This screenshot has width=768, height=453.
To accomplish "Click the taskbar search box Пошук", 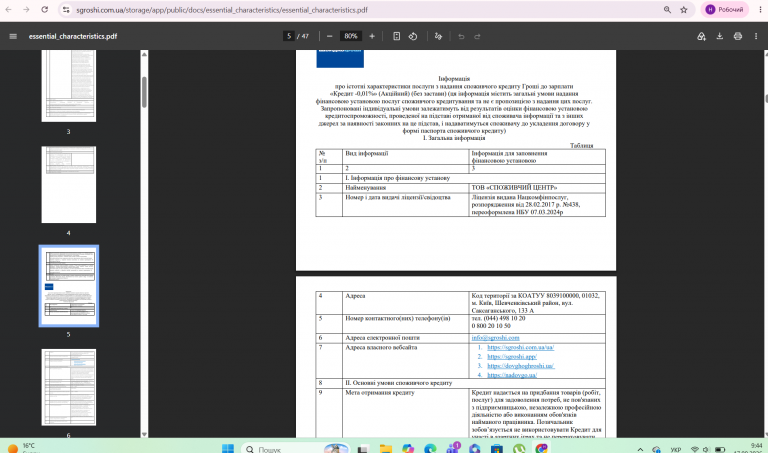I will tap(295, 449).
